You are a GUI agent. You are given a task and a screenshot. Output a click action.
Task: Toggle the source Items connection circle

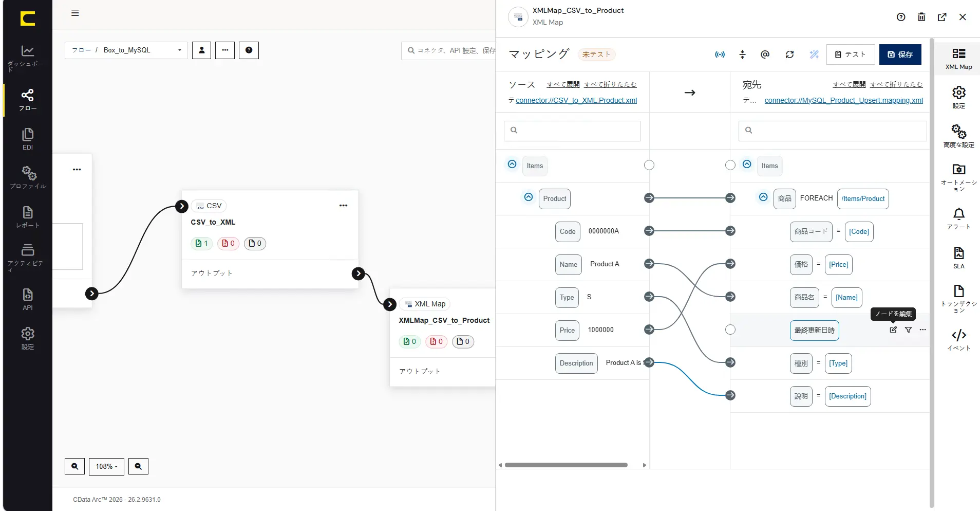[x=649, y=165]
